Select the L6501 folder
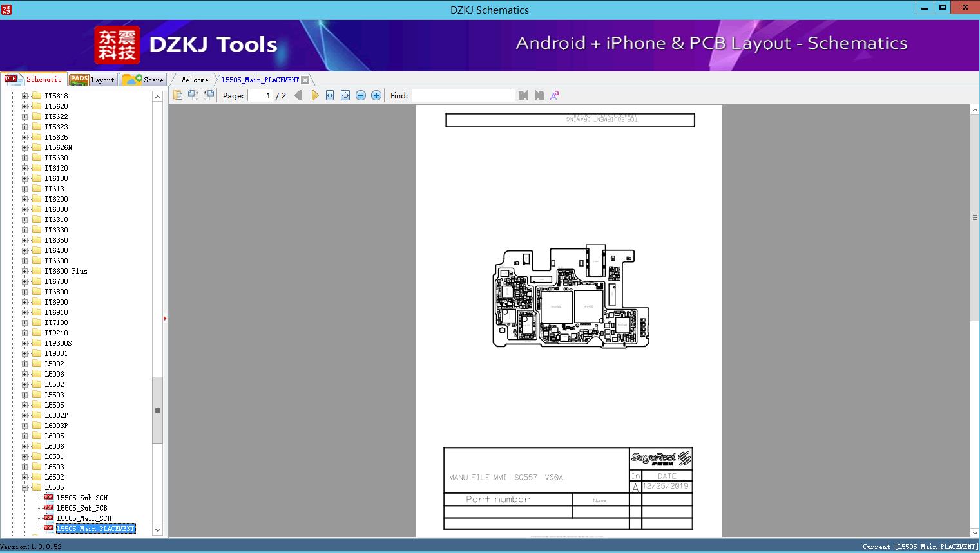Viewport: 980px width, 553px height. (x=54, y=456)
